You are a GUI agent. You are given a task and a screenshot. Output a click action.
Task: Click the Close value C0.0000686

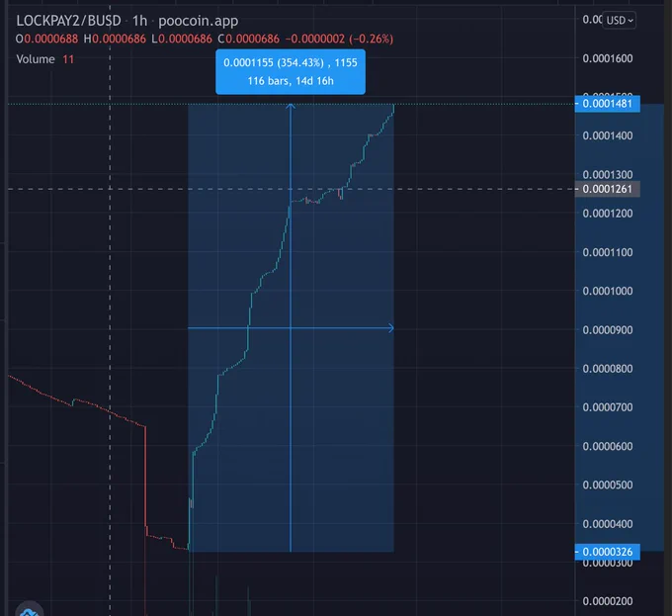[x=249, y=39]
